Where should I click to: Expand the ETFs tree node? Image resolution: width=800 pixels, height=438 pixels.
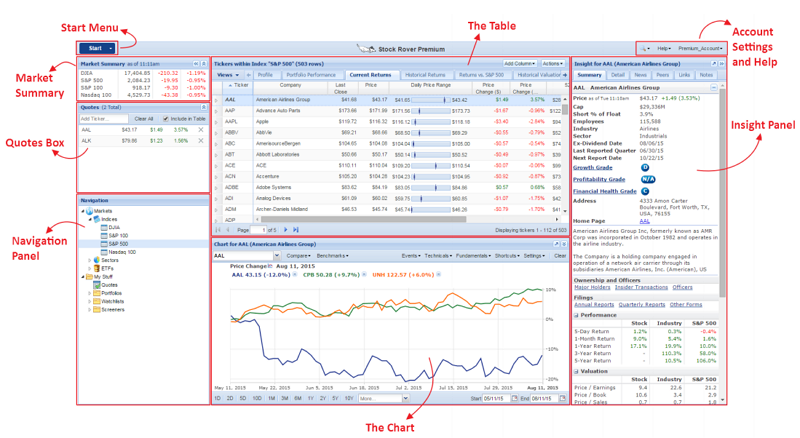(90, 269)
